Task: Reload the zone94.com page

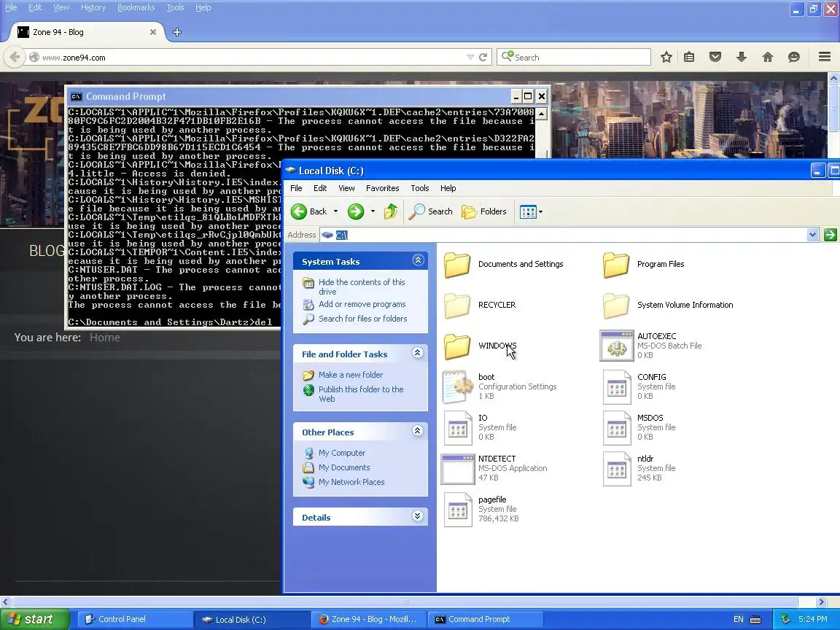Action: tap(483, 57)
